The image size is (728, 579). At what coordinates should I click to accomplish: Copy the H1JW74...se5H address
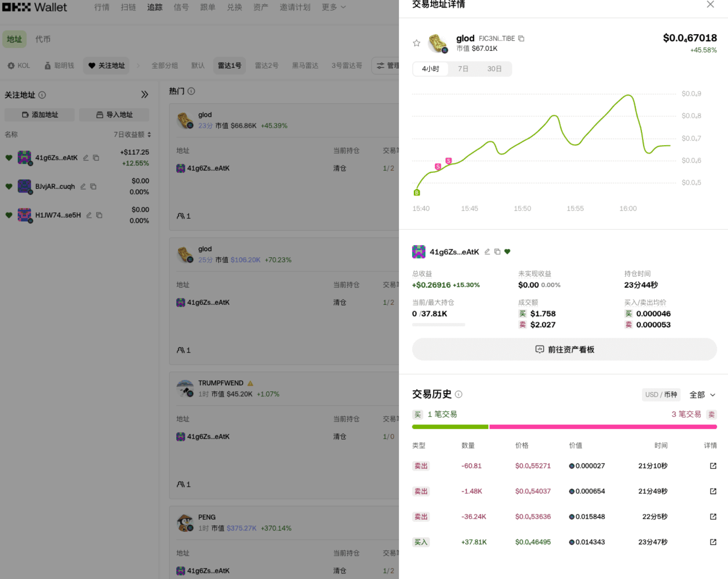coord(99,215)
